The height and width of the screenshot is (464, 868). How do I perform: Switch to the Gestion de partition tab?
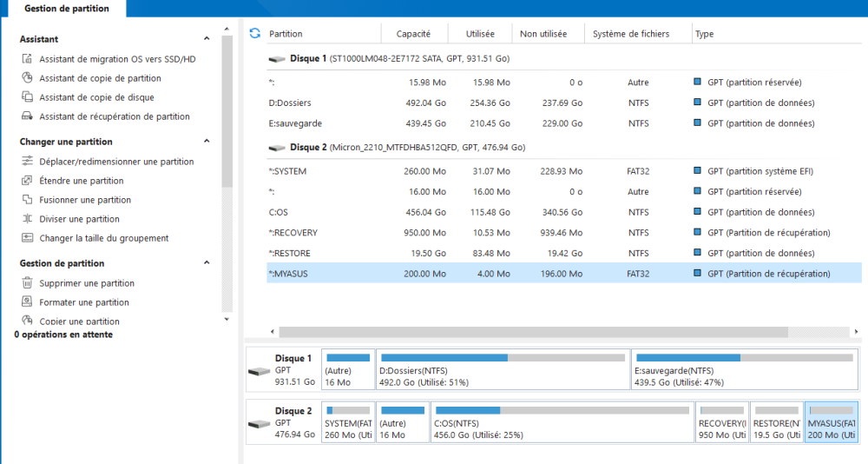(x=67, y=9)
